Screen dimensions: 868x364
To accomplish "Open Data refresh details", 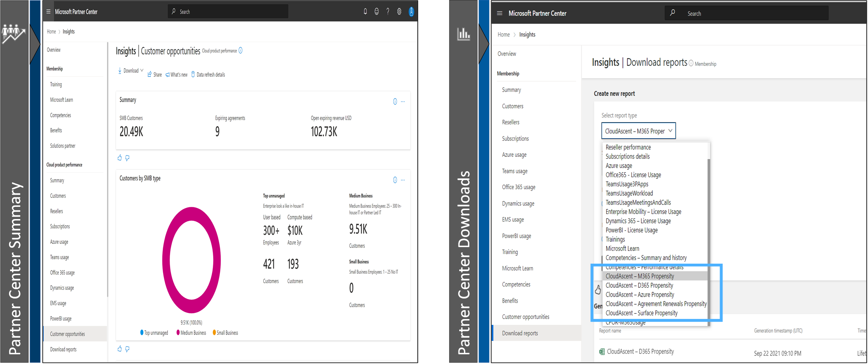I will click(x=208, y=74).
